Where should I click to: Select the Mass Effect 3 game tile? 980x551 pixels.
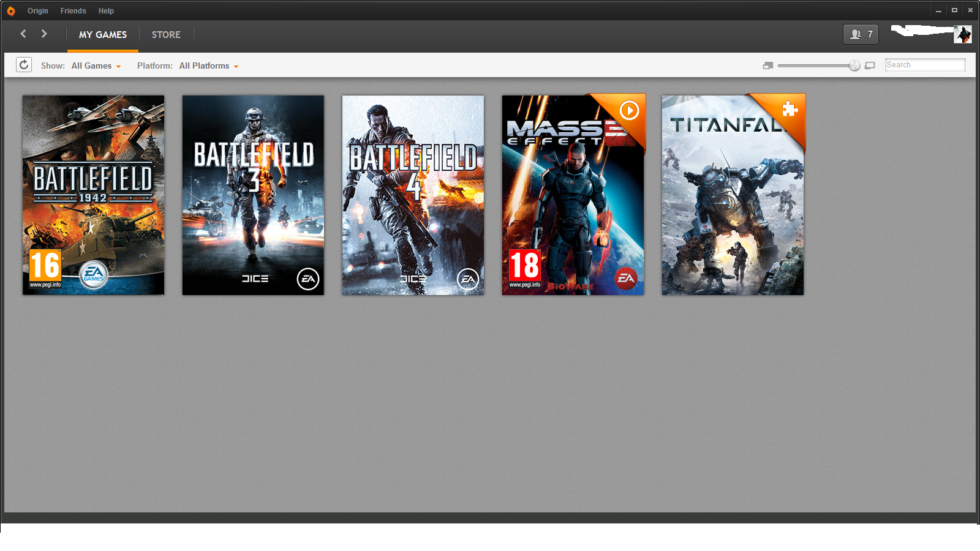tap(573, 195)
